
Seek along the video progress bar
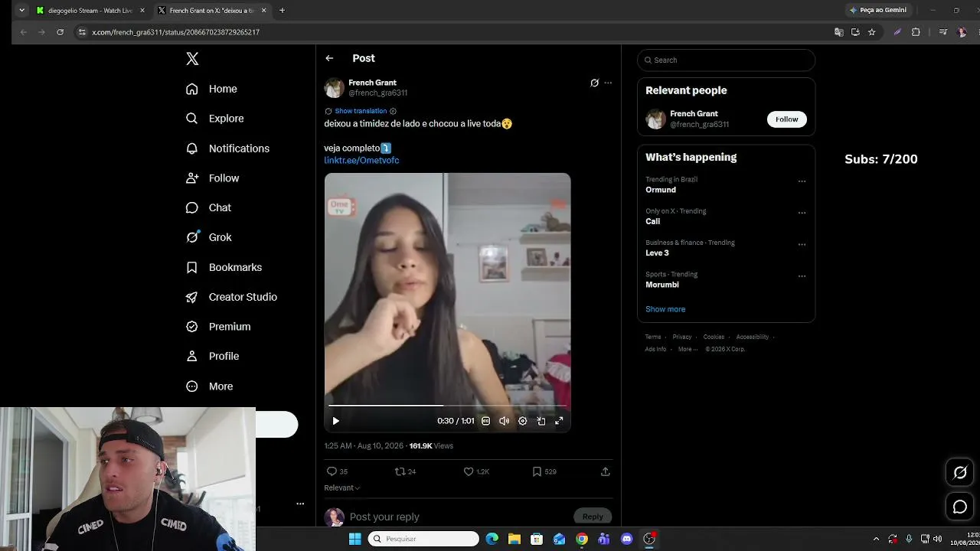click(447, 406)
